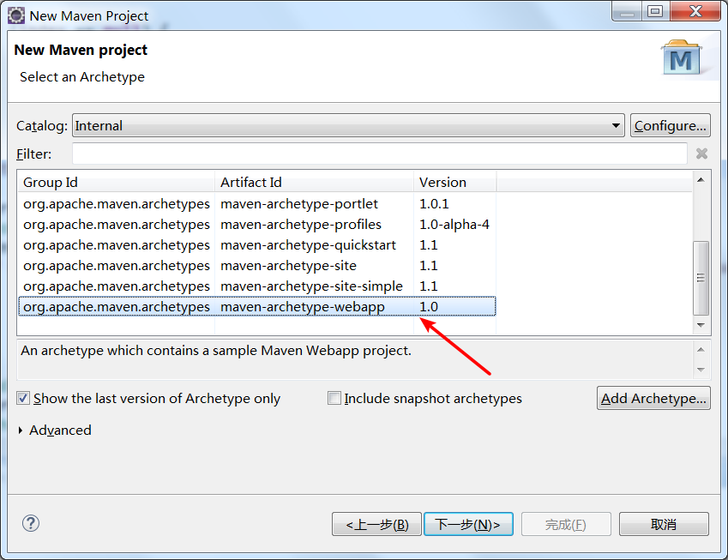Click the Configure... button
728x560 pixels.
(x=670, y=125)
